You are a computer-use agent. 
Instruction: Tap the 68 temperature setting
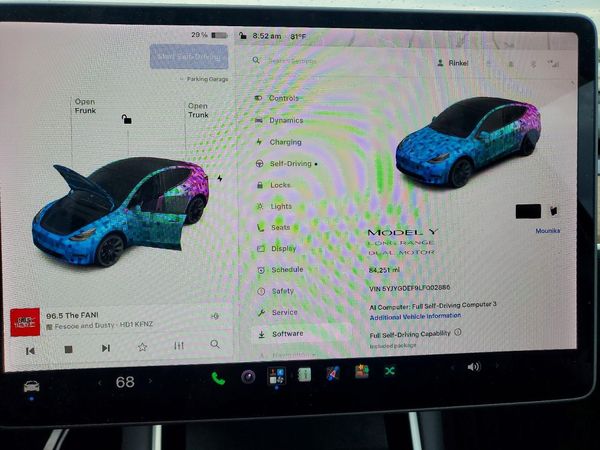point(125,382)
